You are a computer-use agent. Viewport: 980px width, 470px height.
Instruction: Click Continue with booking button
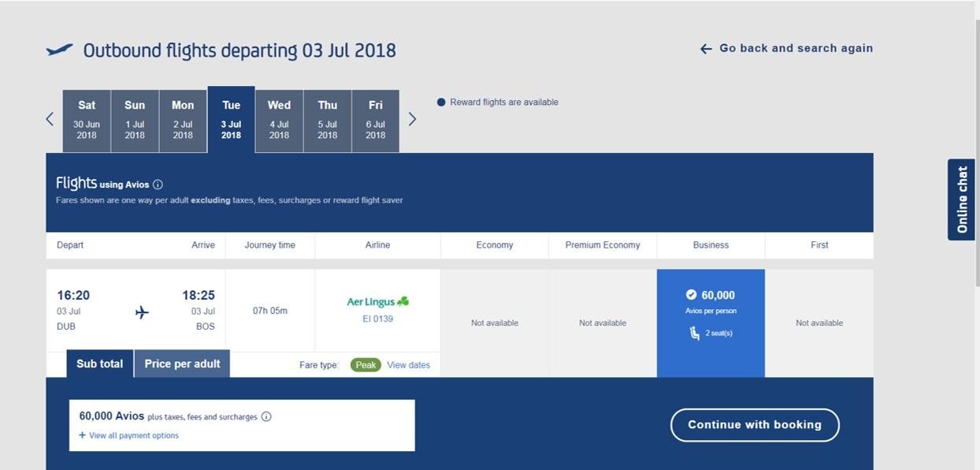(755, 425)
